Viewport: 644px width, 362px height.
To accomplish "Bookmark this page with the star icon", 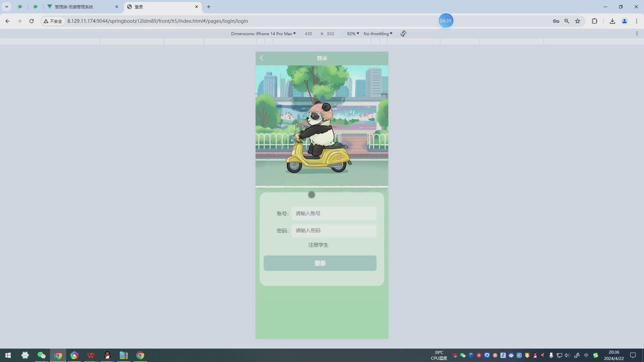I will pos(578,21).
